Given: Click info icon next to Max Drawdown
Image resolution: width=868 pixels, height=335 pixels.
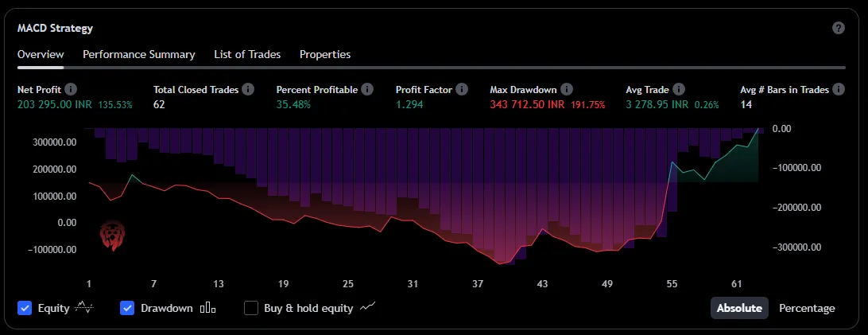Looking at the screenshot, I should [564, 90].
